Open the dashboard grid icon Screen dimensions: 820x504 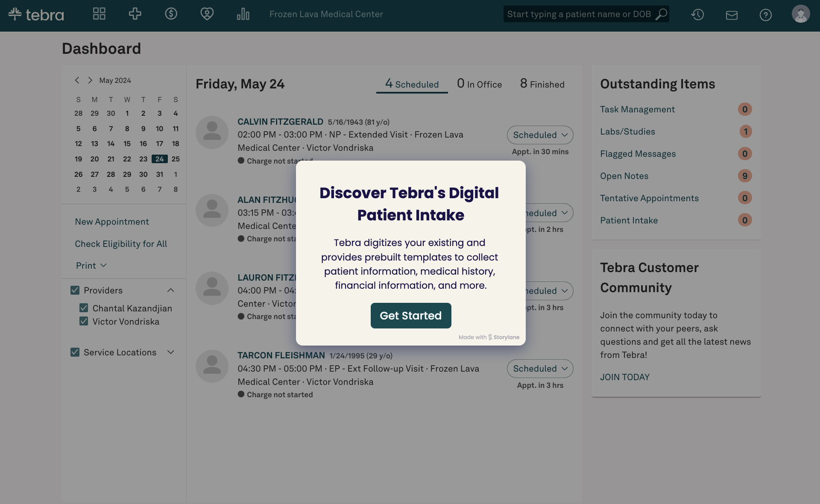(x=99, y=14)
